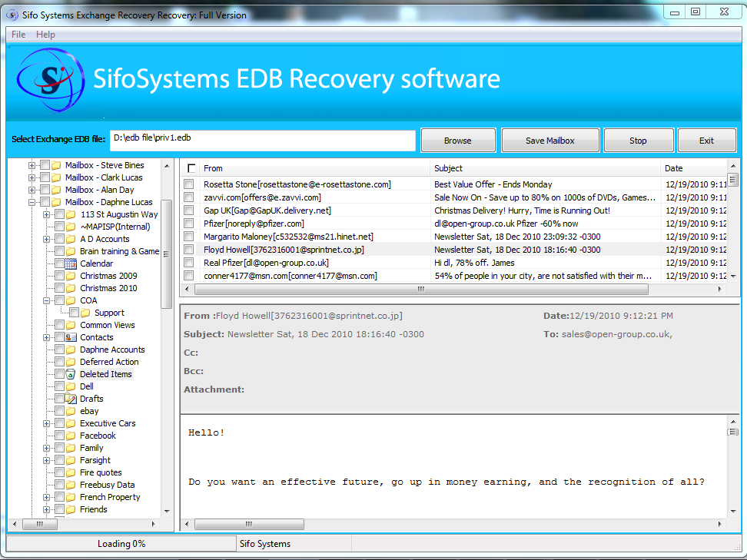This screenshot has width=747, height=560.
Task: Open the File menu
Action: [x=17, y=34]
